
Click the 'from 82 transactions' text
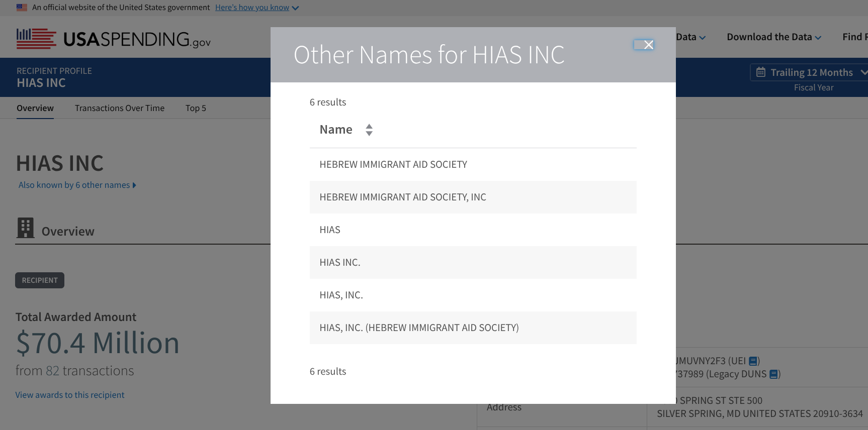pyautogui.click(x=75, y=371)
